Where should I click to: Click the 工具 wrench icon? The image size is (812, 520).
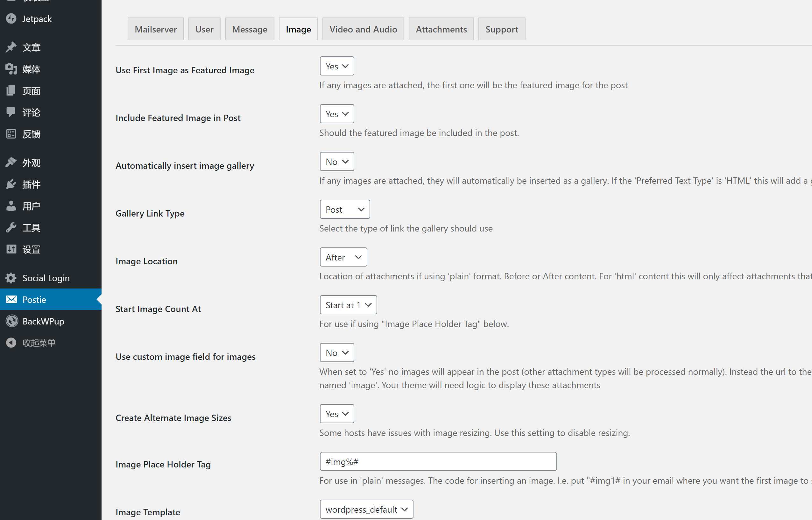click(x=11, y=228)
